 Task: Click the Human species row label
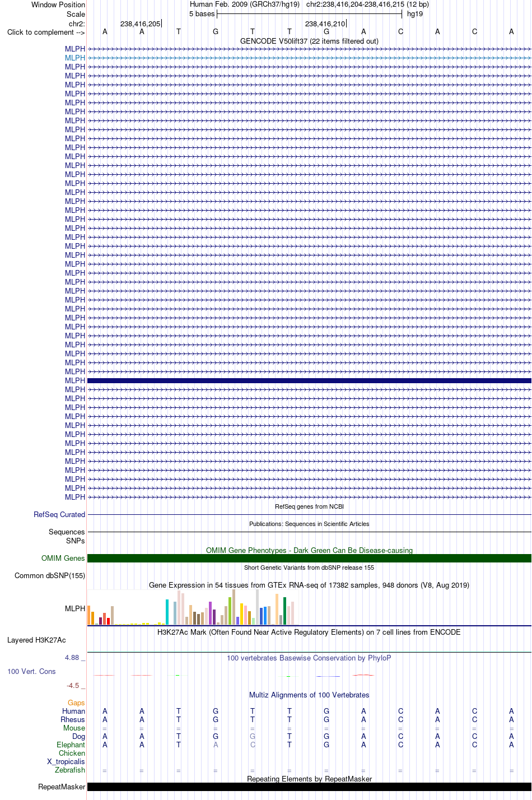click(74, 711)
